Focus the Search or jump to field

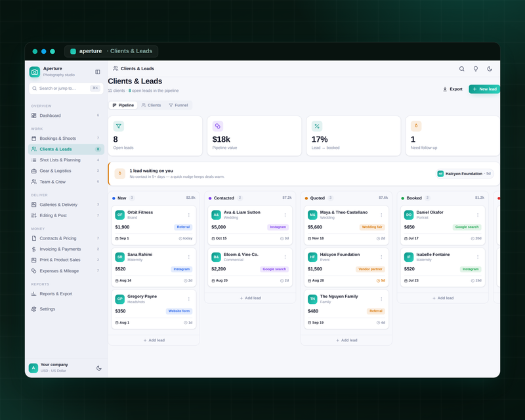(66, 89)
